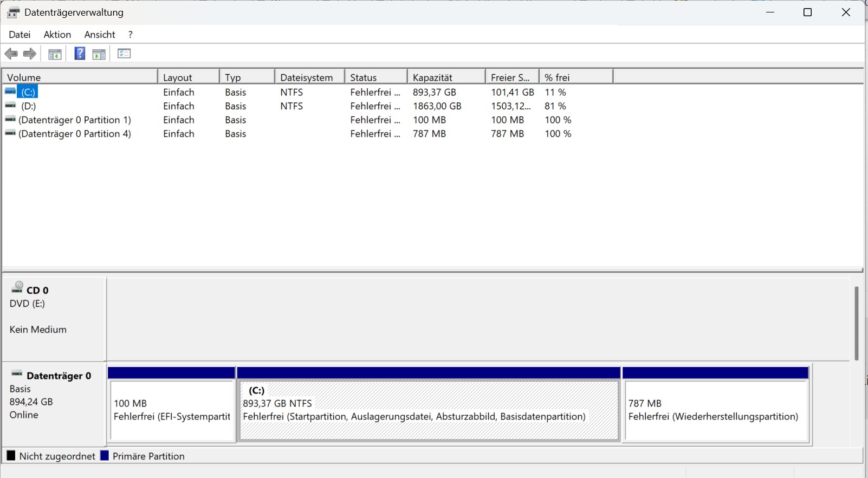Click the Back arrow toolbar icon
The image size is (868, 478).
(x=11, y=54)
